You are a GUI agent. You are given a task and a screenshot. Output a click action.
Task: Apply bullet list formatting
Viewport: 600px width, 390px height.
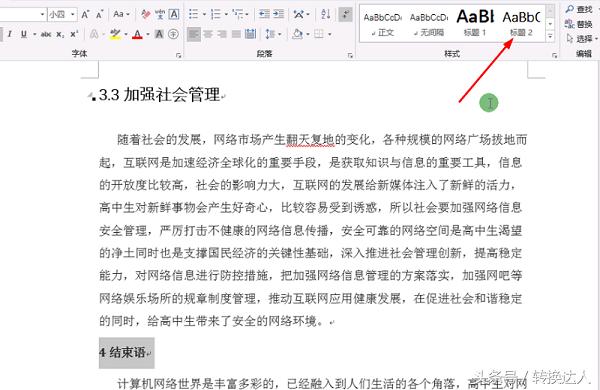coord(194,15)
